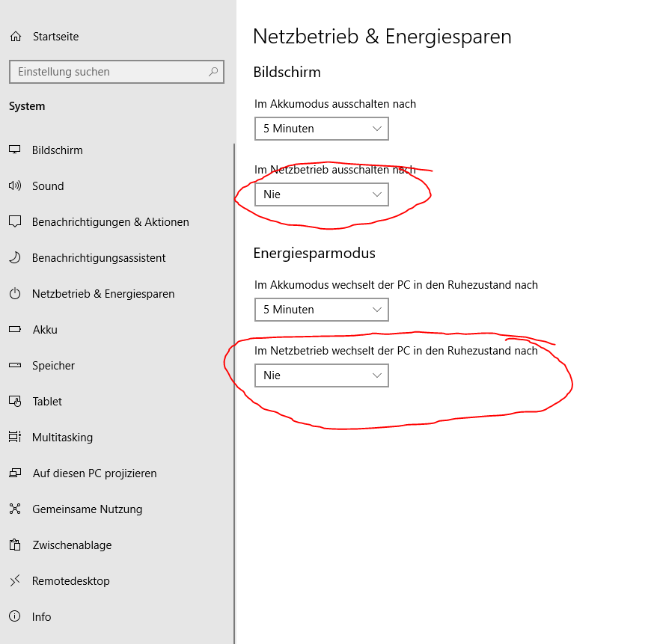
Task: Click the Tablet touch icon
Action: click(x=15, y=401)
